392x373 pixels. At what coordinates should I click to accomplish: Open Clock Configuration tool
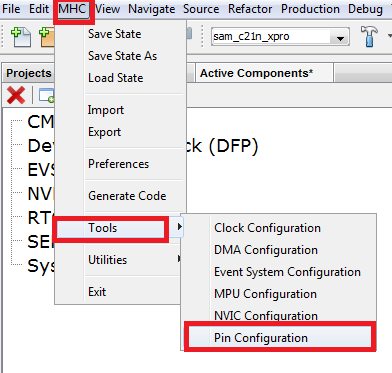pos(279,228)
